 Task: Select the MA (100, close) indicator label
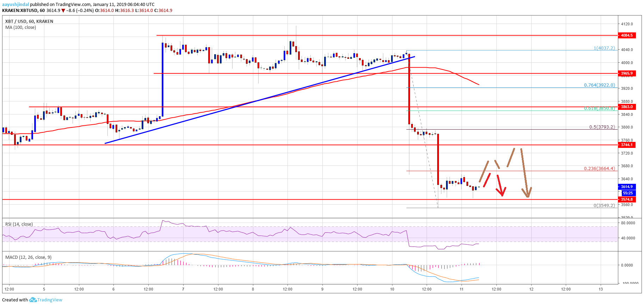click(x=20, y=27)
